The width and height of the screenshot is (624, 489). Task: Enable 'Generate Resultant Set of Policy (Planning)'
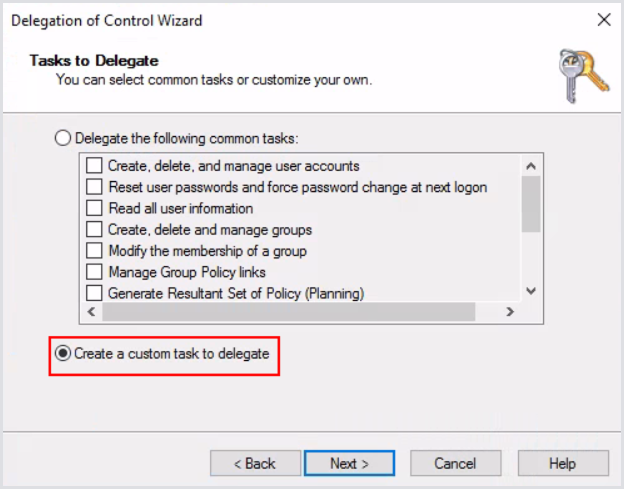94,293
